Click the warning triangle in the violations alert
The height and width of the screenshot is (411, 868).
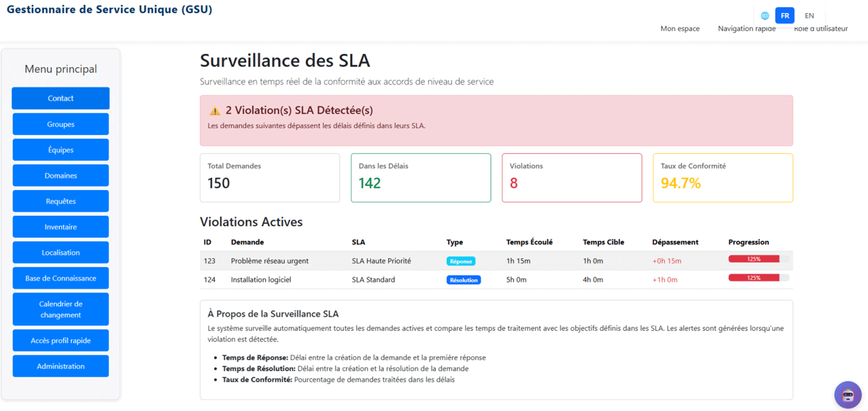(215, 110)
